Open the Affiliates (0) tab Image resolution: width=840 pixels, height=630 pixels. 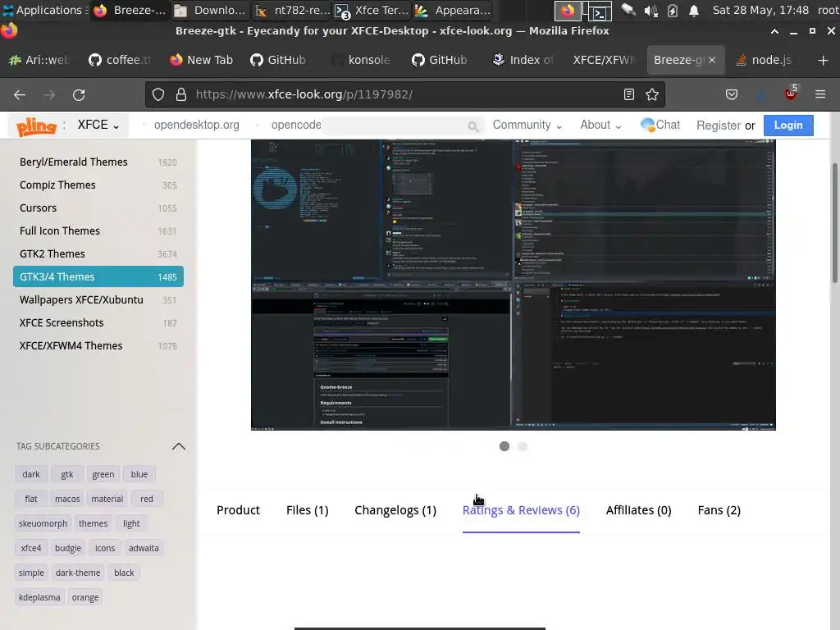pyautogui.click(x=638, y=510)
